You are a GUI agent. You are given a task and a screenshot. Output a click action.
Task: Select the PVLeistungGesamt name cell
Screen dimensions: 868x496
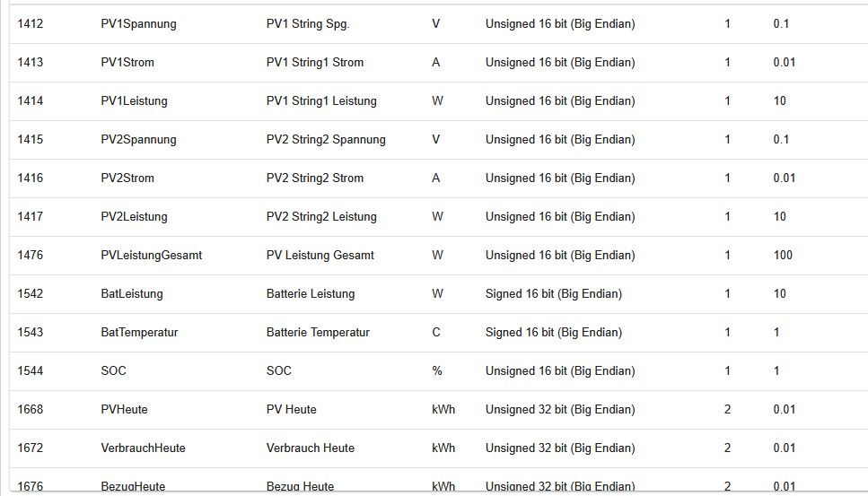point(152,256)
